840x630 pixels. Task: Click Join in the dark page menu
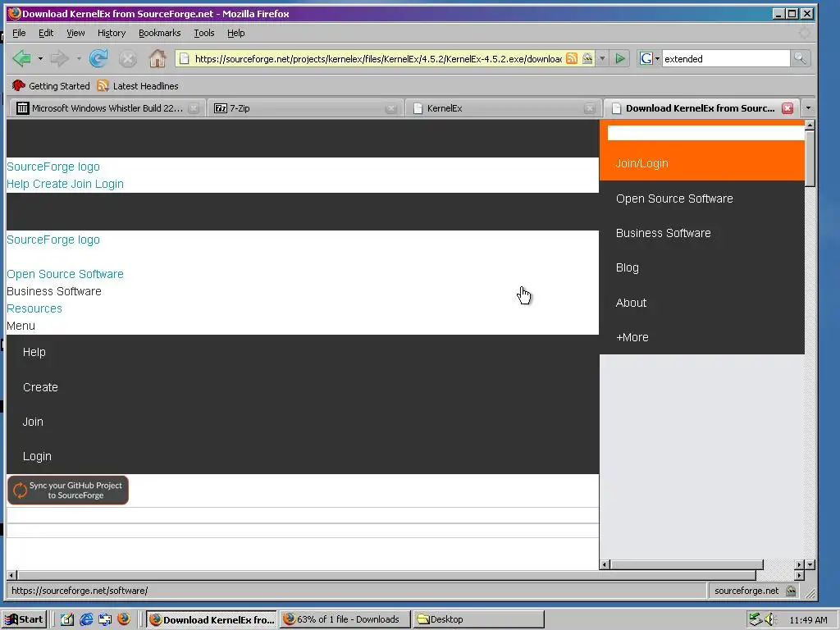tap(33, 422)
